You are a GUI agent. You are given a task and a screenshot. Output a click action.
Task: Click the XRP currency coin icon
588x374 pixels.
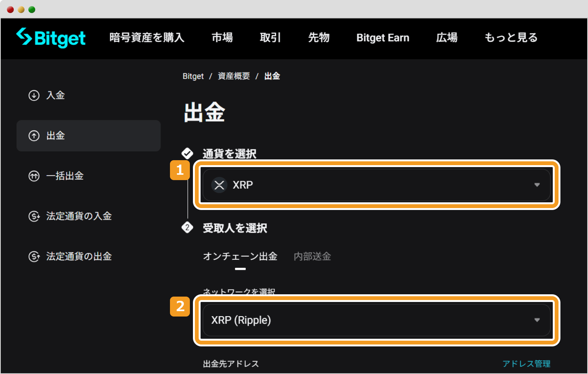pyautogui.click(x=219, y=185)
